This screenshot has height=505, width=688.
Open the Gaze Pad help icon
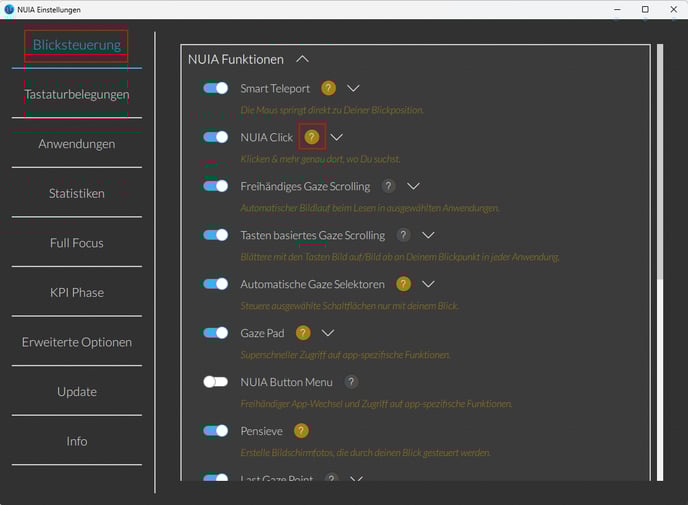[x=303, y=333]
